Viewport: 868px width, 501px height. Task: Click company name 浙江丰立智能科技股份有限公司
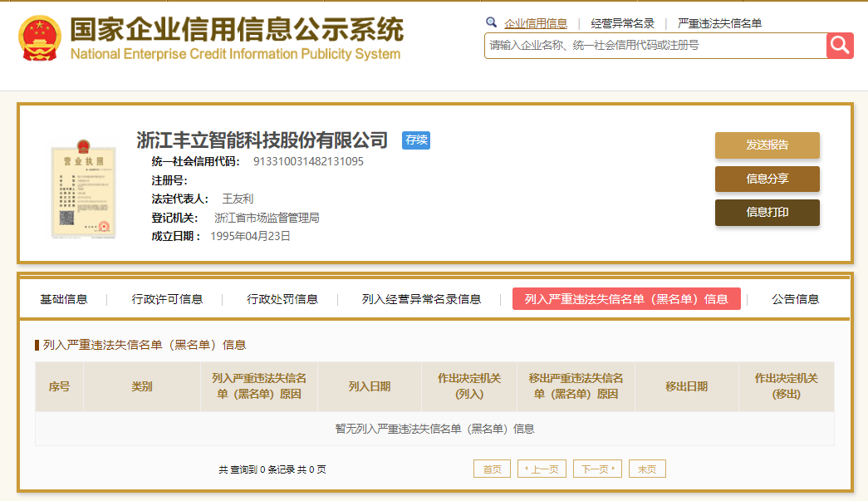point(262,140)
